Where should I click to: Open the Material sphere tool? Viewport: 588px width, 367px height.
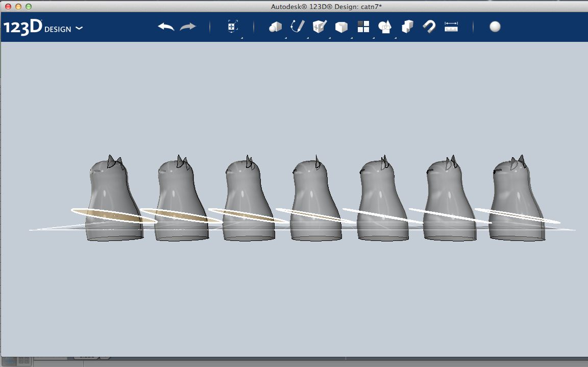coord(495,27)
